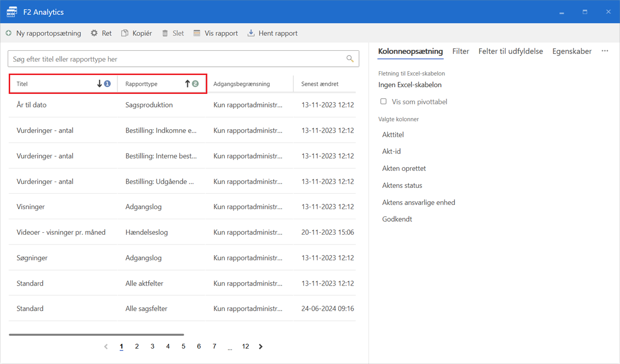Open the Felter til udfyldelse tab
The width and height of the screenshot is (620, 364).
pos(511,51)
